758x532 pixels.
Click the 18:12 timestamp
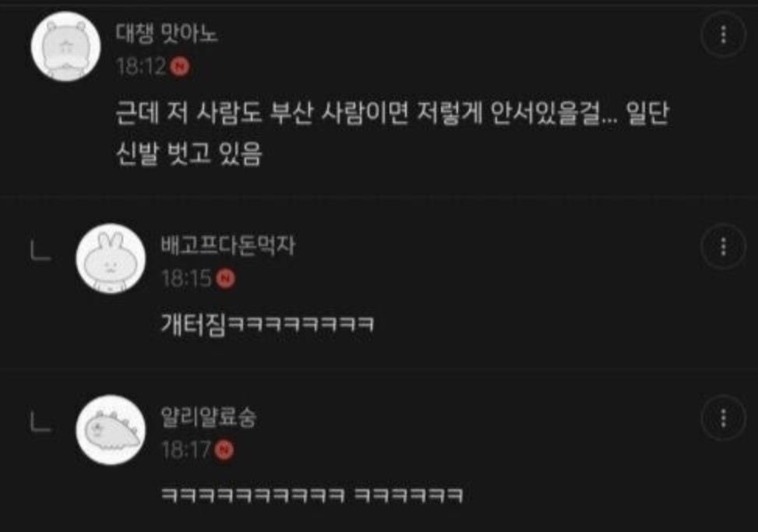pos(141,66)
